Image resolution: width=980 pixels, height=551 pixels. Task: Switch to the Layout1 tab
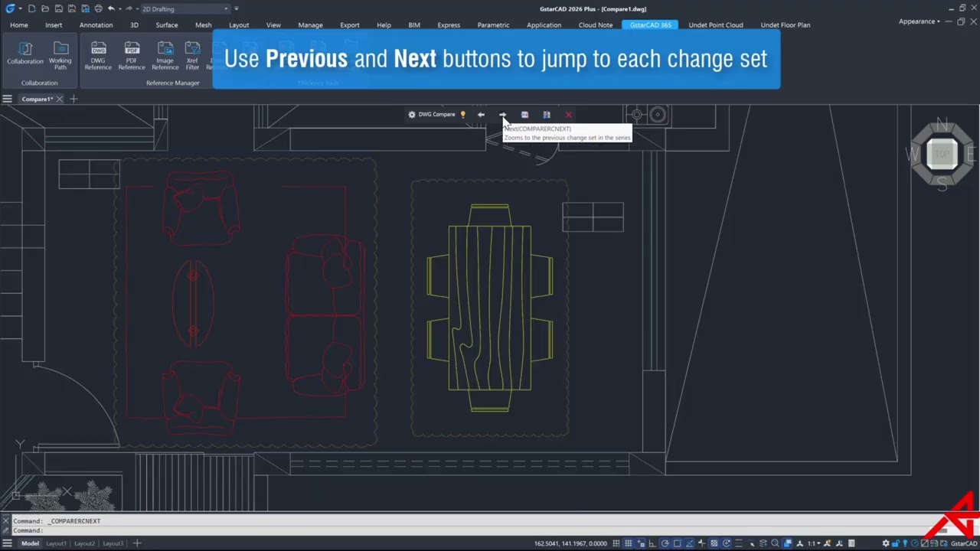coord(56,543)
